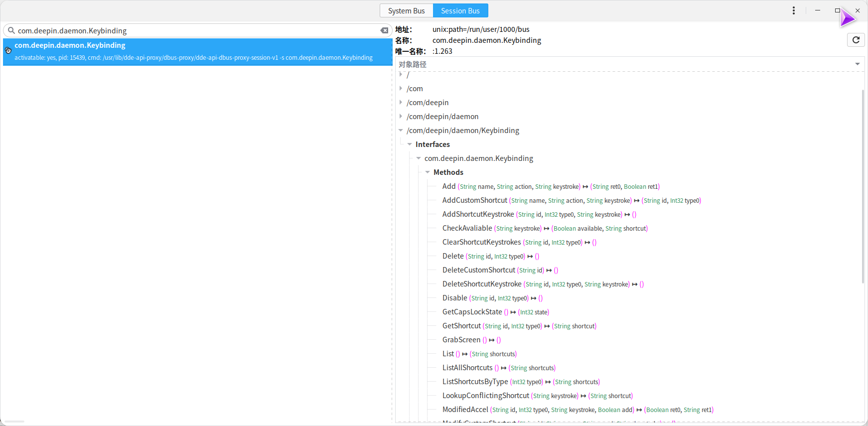Select the CheckAvaliable method

(x=545, y=228)
